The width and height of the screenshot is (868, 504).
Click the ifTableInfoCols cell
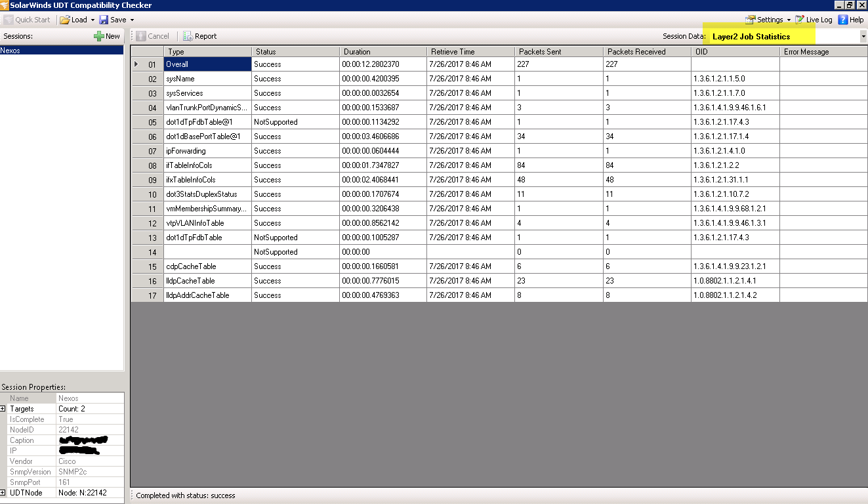[207, 165]
